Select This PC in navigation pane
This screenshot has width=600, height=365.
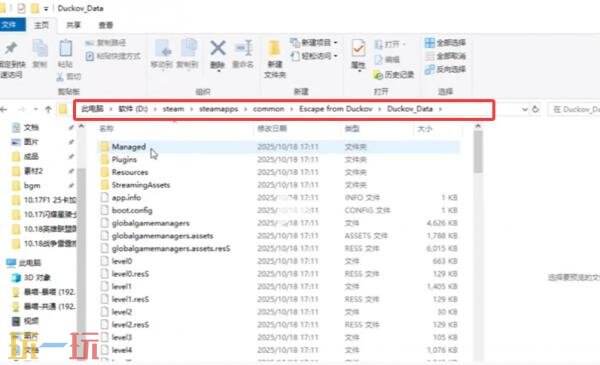[24, 263]
